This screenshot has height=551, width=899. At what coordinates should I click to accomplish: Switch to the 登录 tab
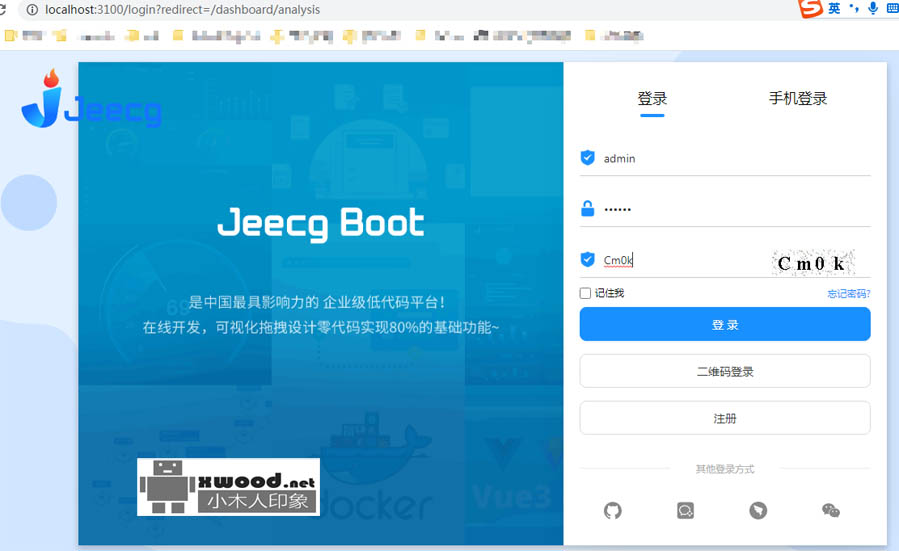coord(652,99)
